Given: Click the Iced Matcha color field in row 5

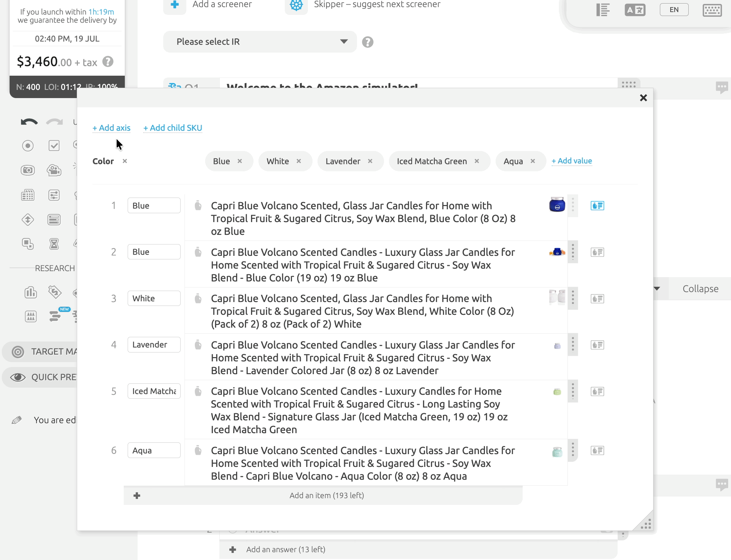Looking at the screenshot, I should (154, 391).
